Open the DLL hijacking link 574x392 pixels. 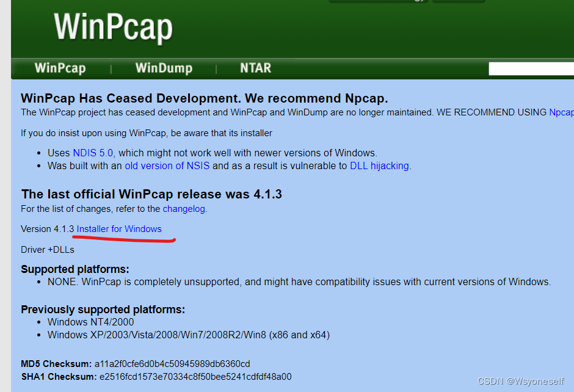(x=379, y=165)
